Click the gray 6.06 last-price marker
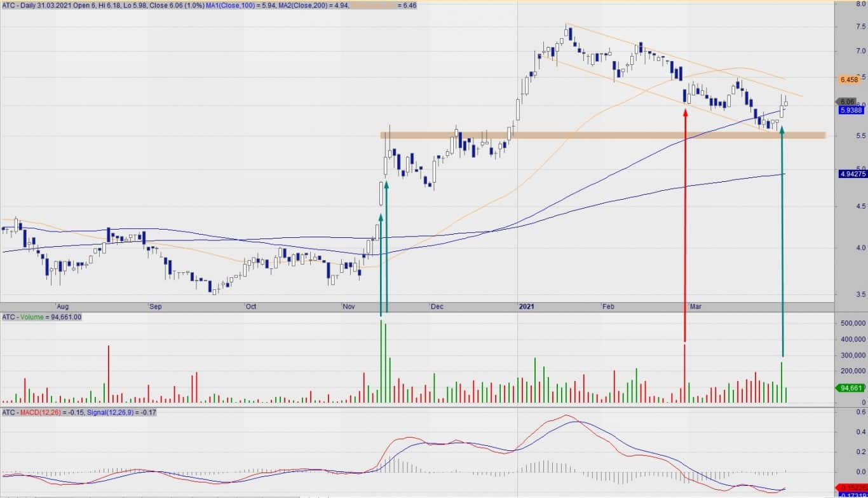The width and height of the screenshot is (868, 498). [847, 102]
